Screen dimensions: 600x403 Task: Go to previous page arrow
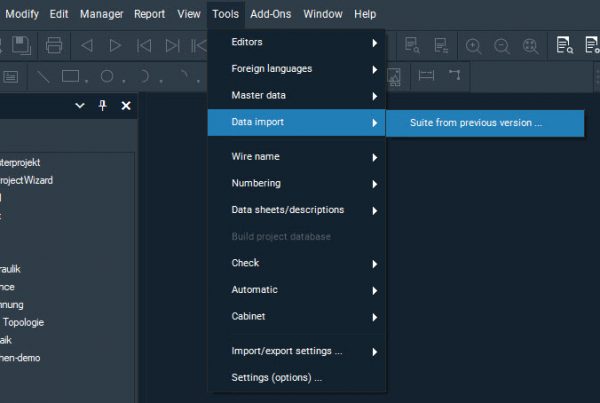pyautogui.click(x=86, y=45)
